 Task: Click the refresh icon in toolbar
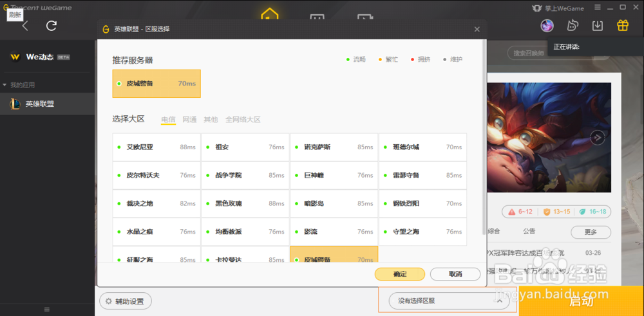tap(52, 26)
